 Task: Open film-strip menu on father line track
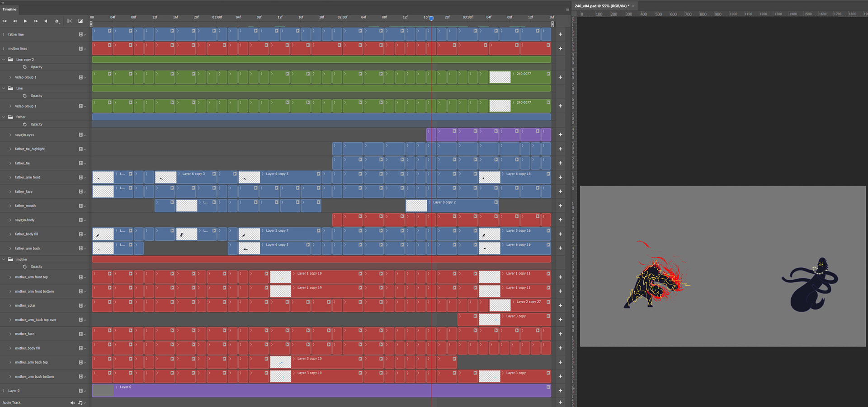click(x=82, y=34)
